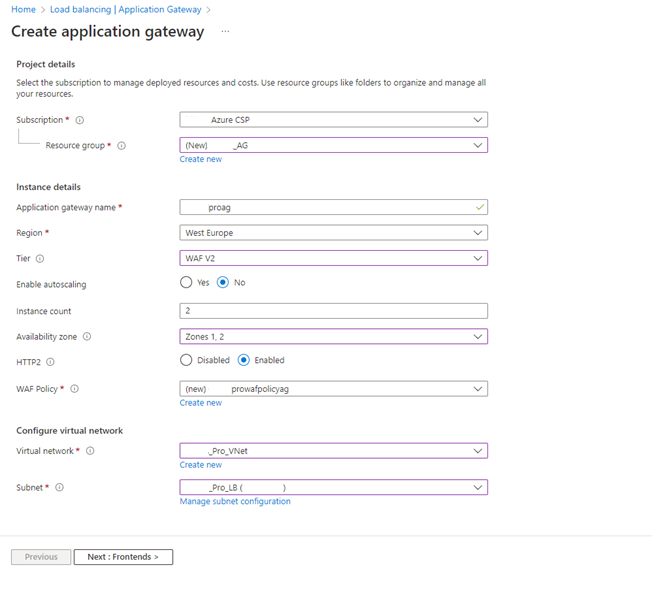Expand the Subscription dropdown
657x593 pixels.
point(333,120)
